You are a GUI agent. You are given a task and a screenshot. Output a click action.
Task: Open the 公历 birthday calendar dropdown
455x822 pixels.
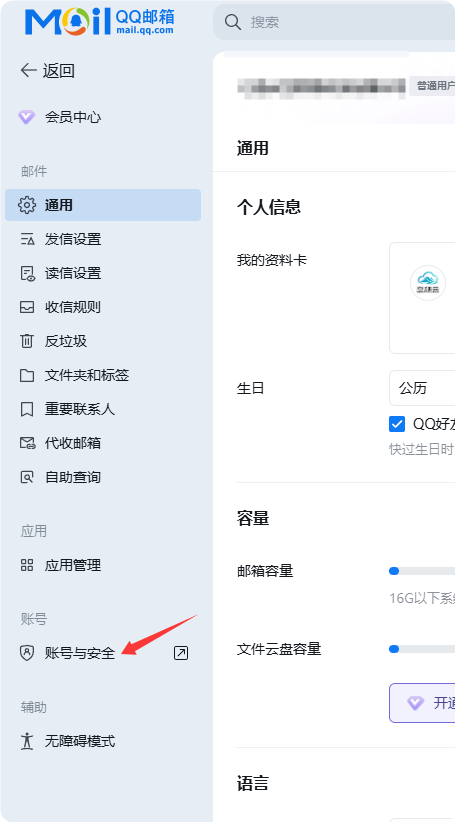coord(422,388)
